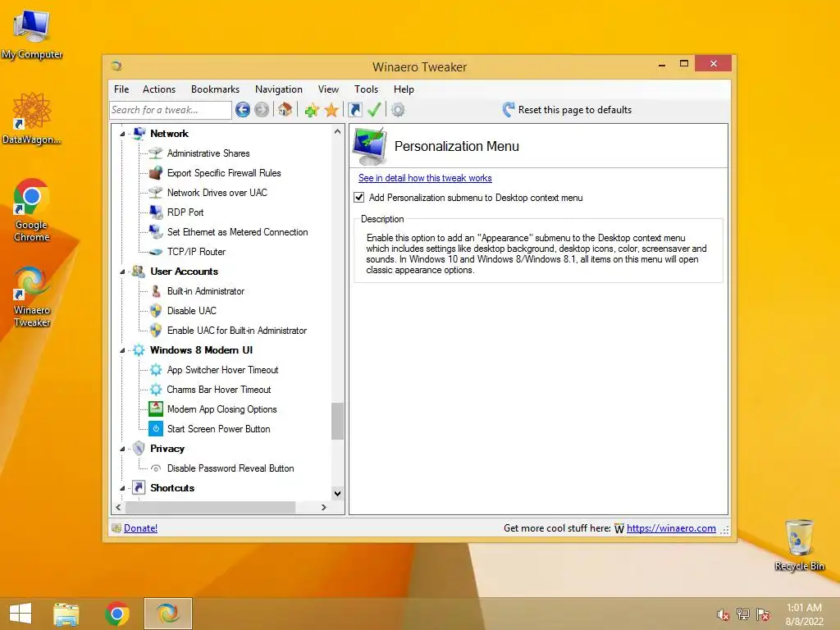Open 'See in detail how this tweak works' link

coord(425,178)
